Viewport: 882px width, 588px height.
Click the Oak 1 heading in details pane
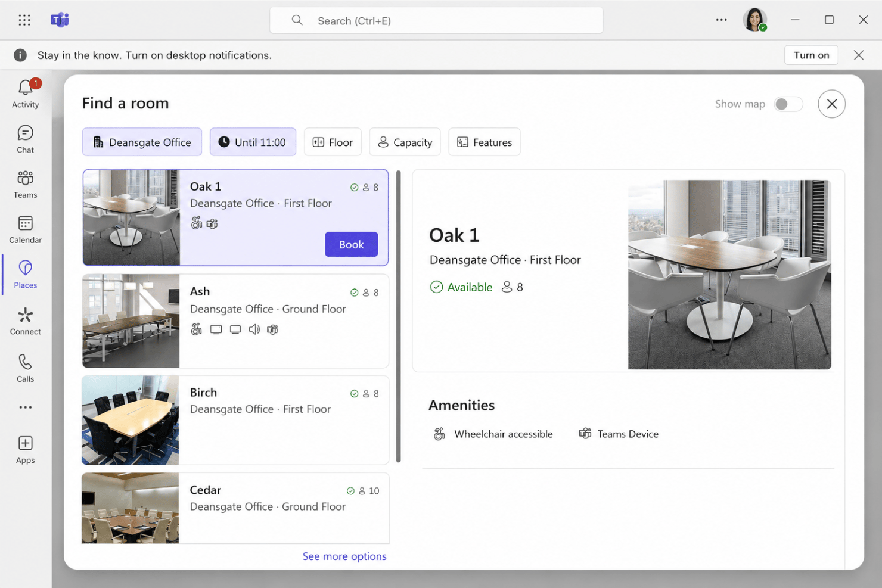454,235
